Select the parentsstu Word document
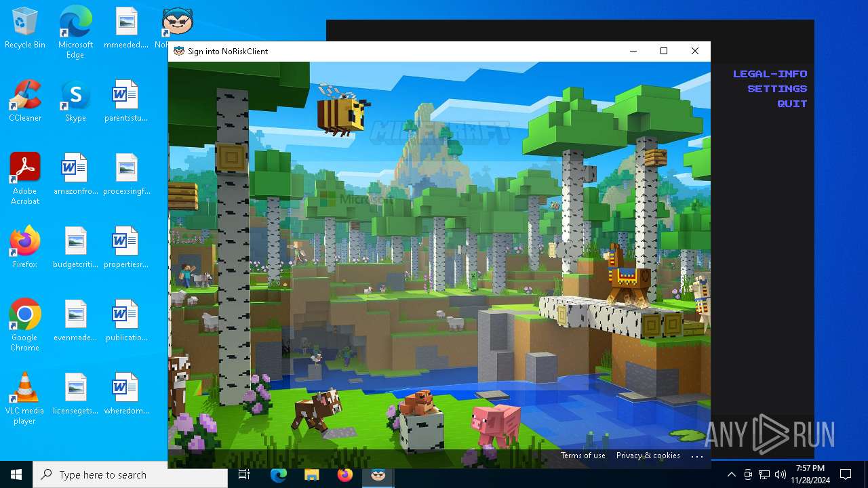Viewport: 868px width, 488px height. tap(126, 102)
